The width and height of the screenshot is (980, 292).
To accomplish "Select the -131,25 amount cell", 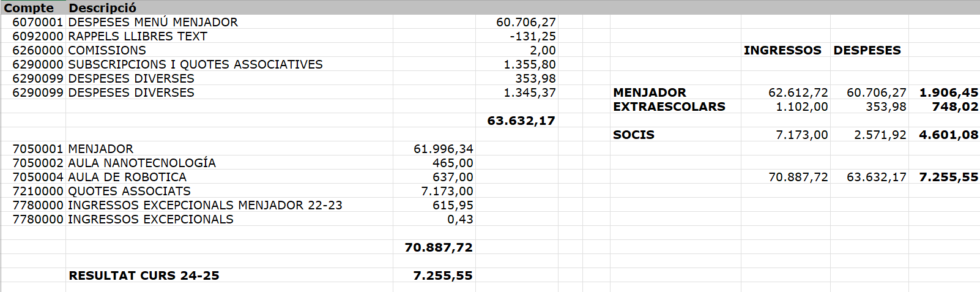I will (x=532, y=36).
